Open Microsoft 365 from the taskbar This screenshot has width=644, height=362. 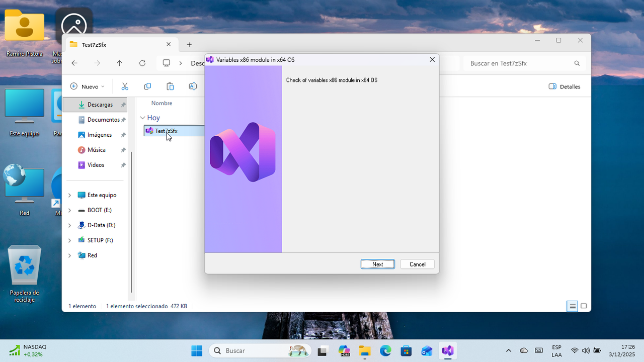click(x=344, y=350)
